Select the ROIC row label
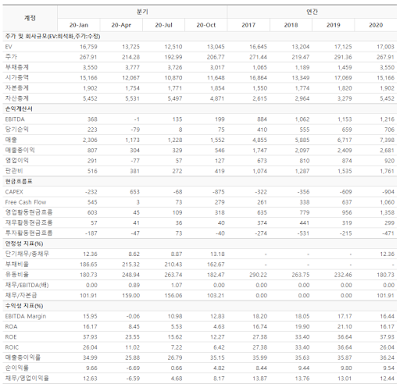 pyautogui.click(x=12, y=347)
